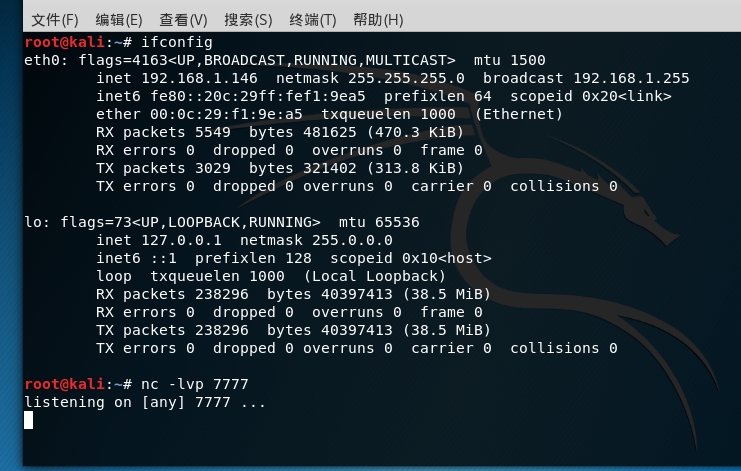Open the 终端(T) terminal menu
Screen dimensions: 741x471
point(312,20)
